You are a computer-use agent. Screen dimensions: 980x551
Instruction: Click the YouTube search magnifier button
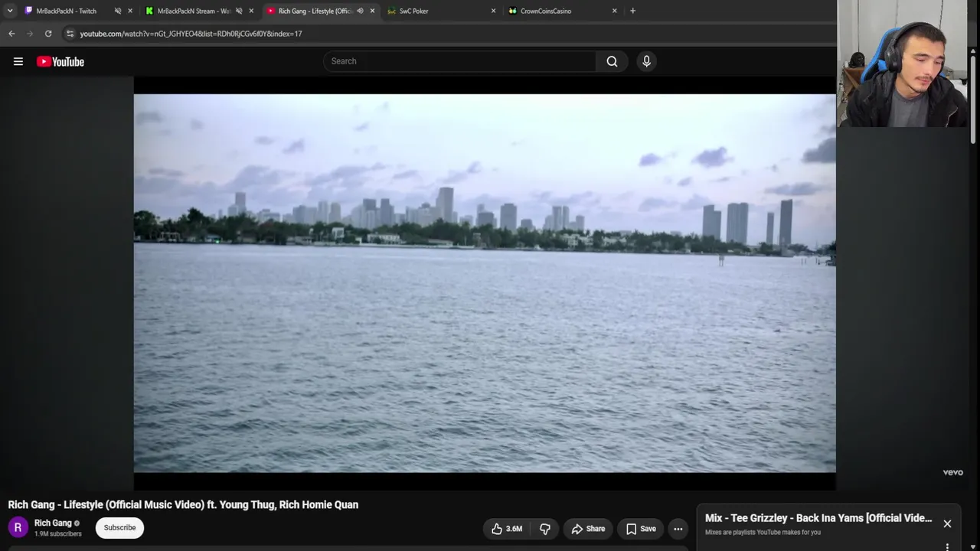pyautogui.click(x=612, y=61)
